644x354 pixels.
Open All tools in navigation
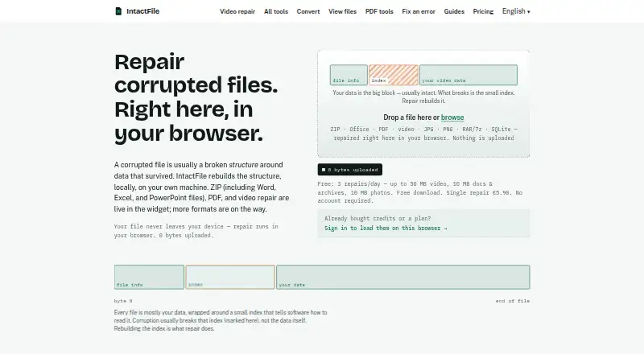pyautogui.click(x=276, y=11)
